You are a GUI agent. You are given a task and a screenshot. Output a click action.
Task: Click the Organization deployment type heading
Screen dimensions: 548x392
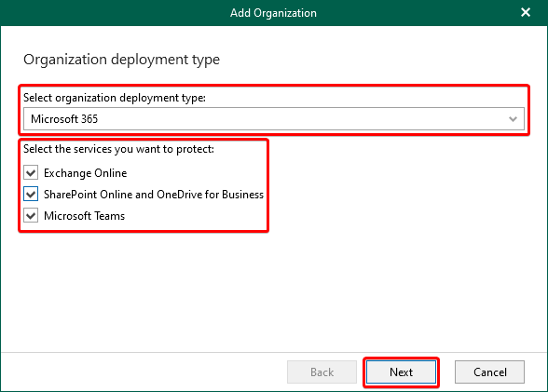tap(121, 60)
